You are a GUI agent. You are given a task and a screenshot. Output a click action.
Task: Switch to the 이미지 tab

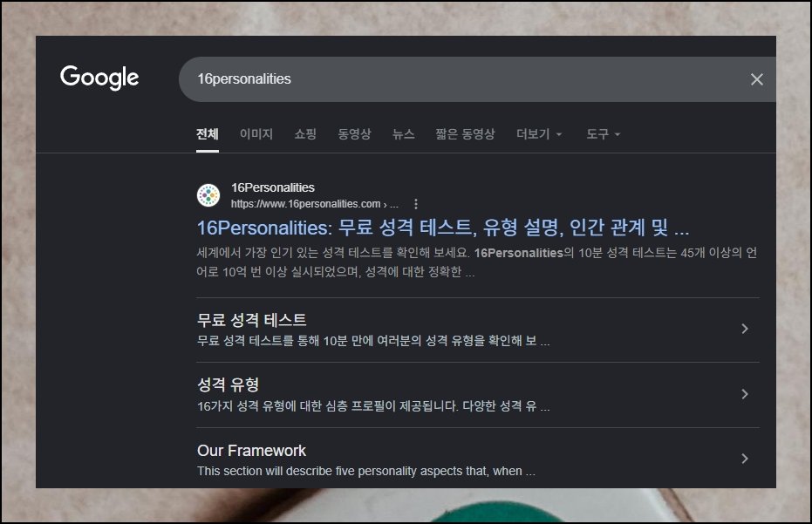click(256, 134)
